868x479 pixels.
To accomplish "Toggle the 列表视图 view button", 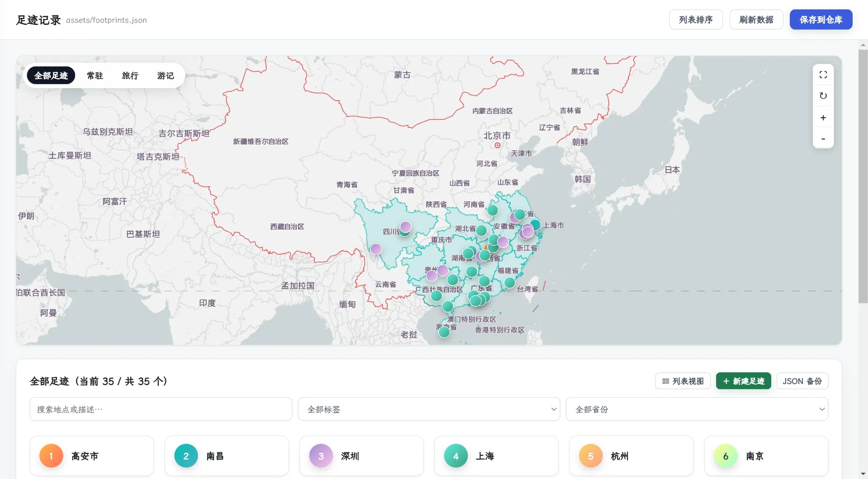I will click(683, 381).
